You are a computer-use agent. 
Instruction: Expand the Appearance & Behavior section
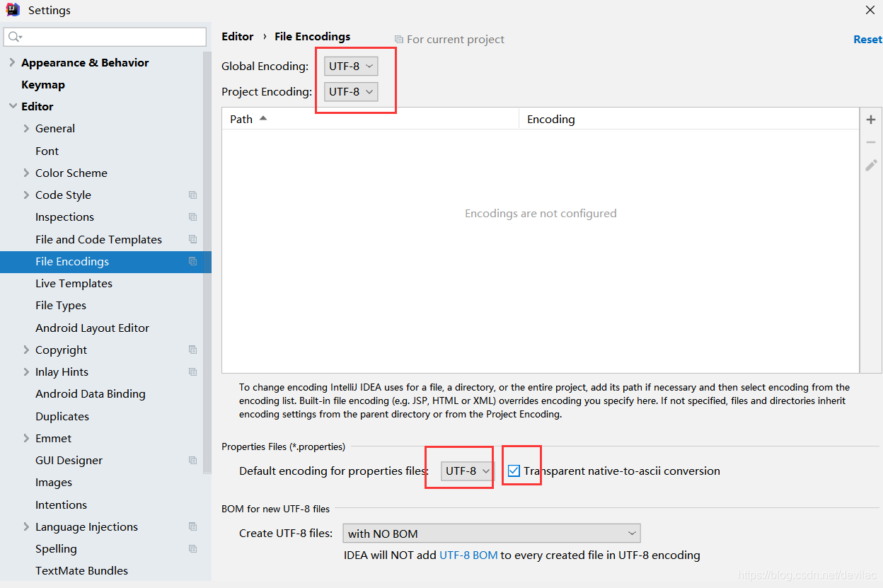click(12, 62)
